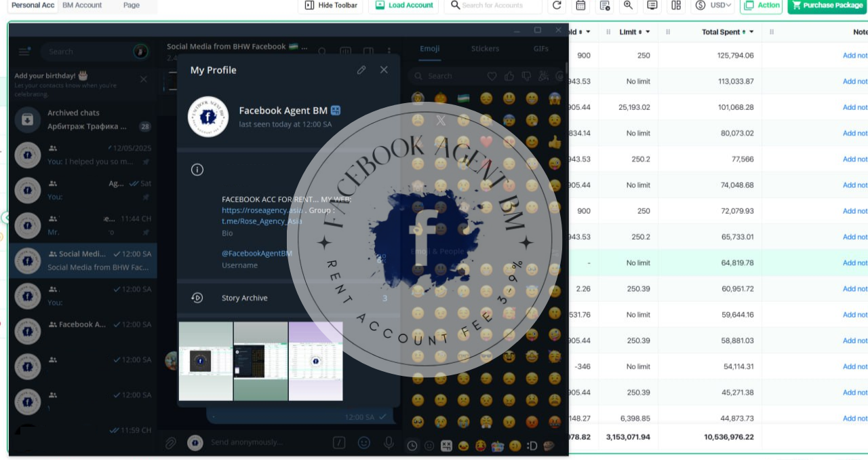Click the @FacebookAgentBM username
Screen dimensions: 868x460
tap(257, 254)
